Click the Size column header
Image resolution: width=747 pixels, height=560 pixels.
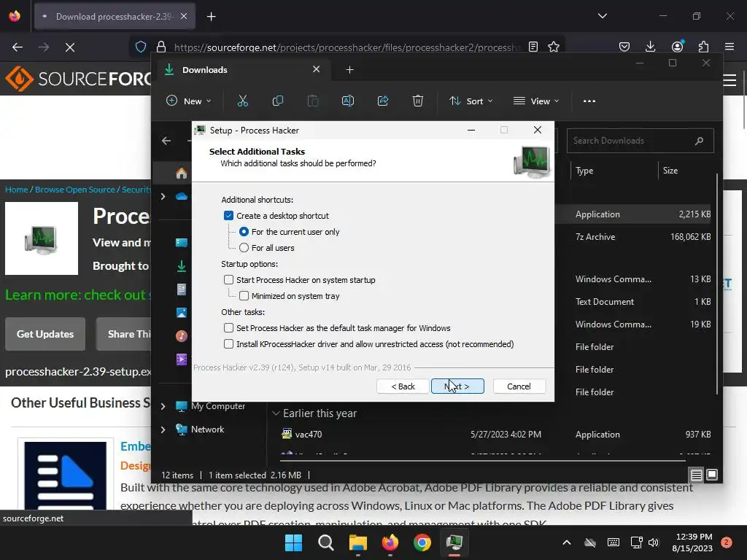(x=670, y=171)
